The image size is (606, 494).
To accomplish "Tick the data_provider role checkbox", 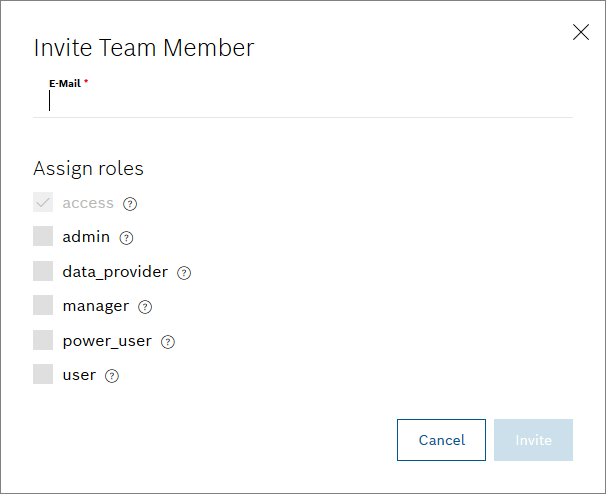I will coord(43,272).
